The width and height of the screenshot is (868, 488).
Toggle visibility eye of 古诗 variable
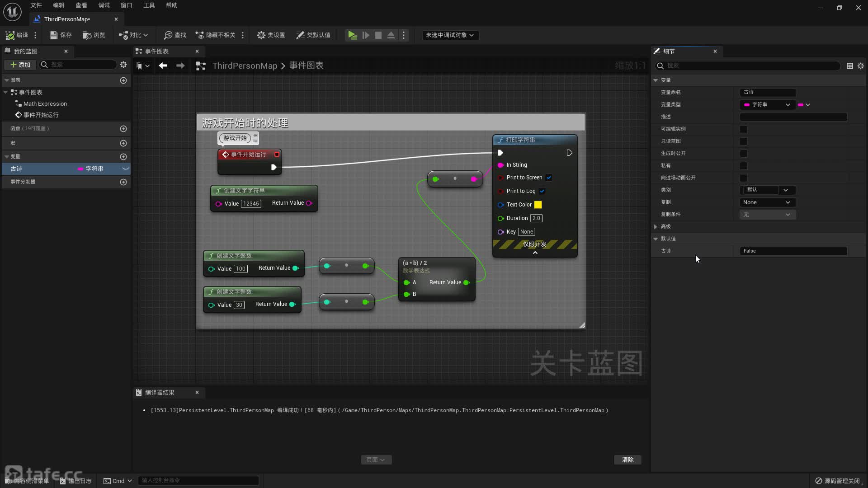tap(126, 169)
